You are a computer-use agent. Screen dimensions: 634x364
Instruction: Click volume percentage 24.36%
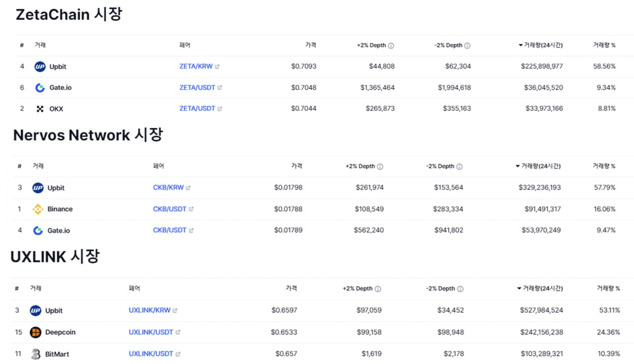(x=608, y=332)
